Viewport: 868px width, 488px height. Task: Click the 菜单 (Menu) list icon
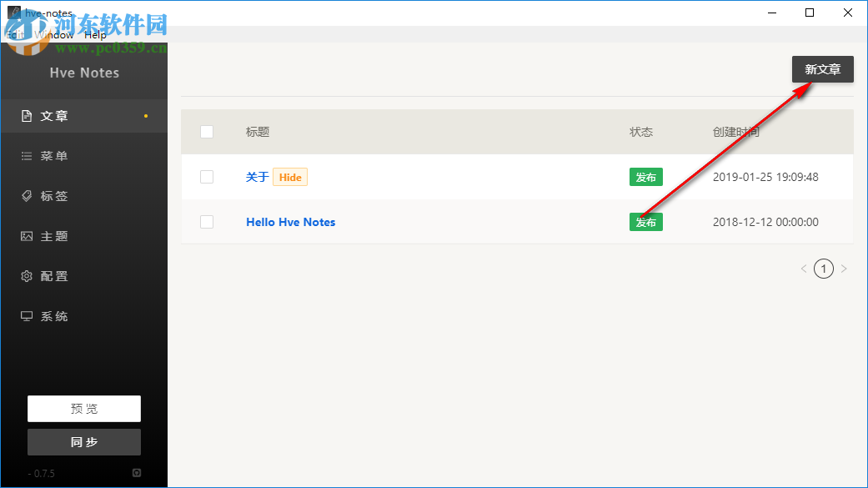coord(27,156)
